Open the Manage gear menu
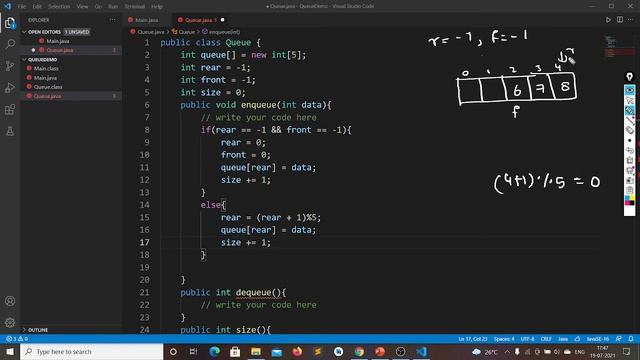The image size is (640, 360). [x=10, y=322]
